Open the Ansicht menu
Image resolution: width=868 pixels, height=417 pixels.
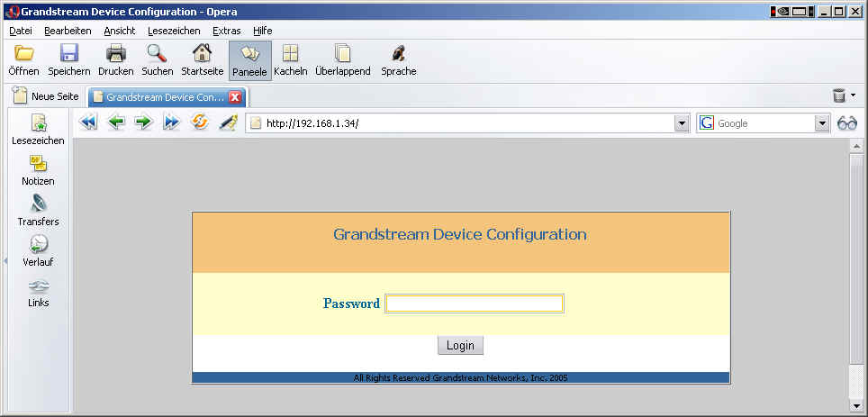[120, 31]
